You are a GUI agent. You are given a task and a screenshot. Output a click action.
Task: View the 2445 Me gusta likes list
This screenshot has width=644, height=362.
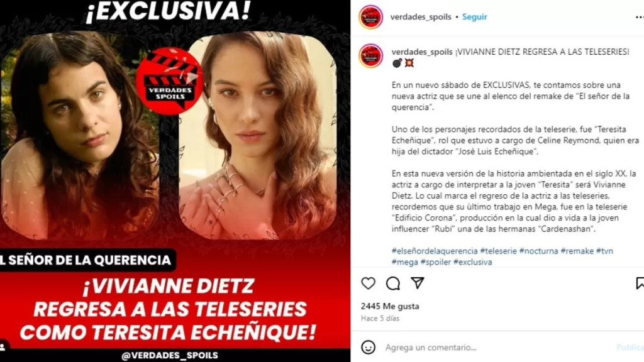tap(390, 306)
